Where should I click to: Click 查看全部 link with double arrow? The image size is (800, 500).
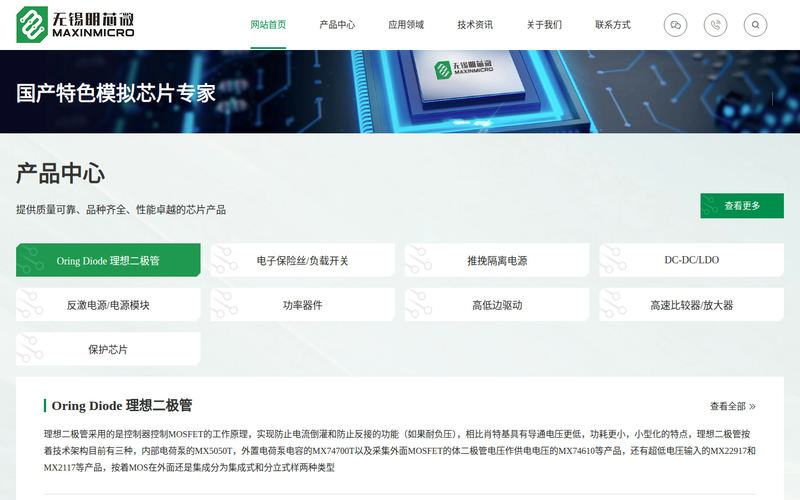[733, 406]
